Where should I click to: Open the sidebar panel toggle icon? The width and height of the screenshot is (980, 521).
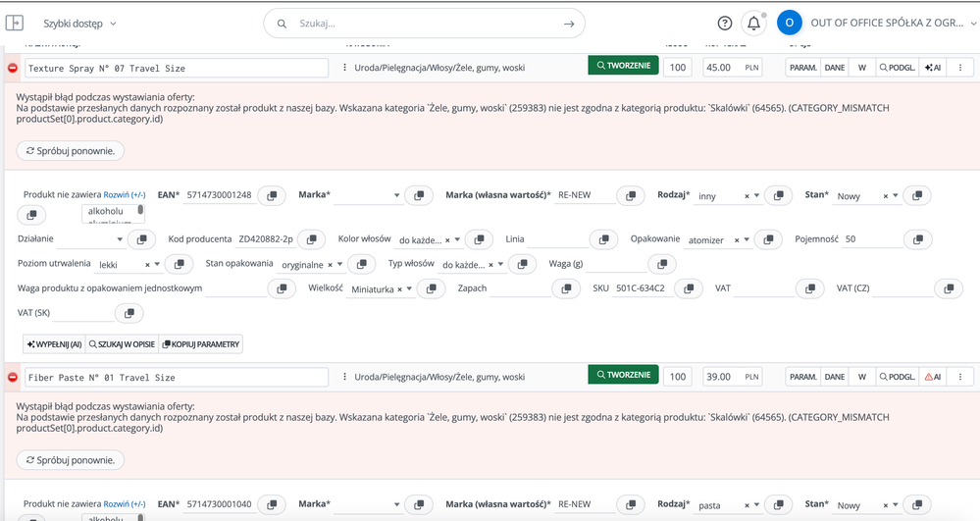point(15,24)
